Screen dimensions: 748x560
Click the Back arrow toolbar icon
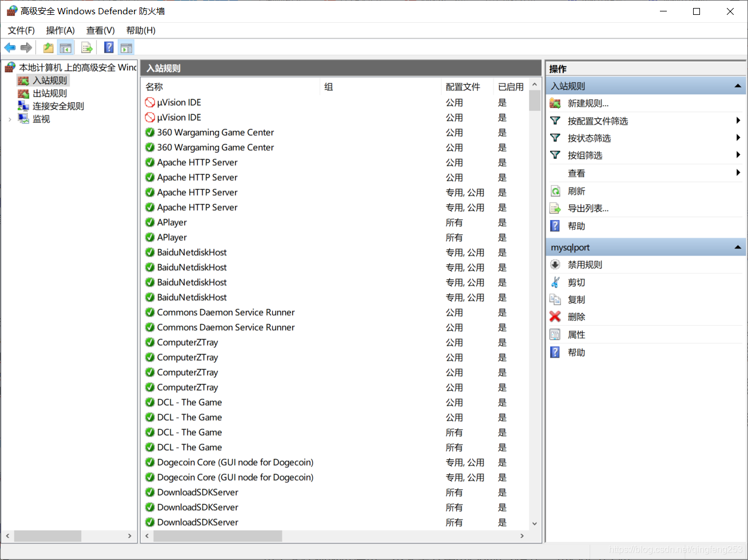[10, 48]
